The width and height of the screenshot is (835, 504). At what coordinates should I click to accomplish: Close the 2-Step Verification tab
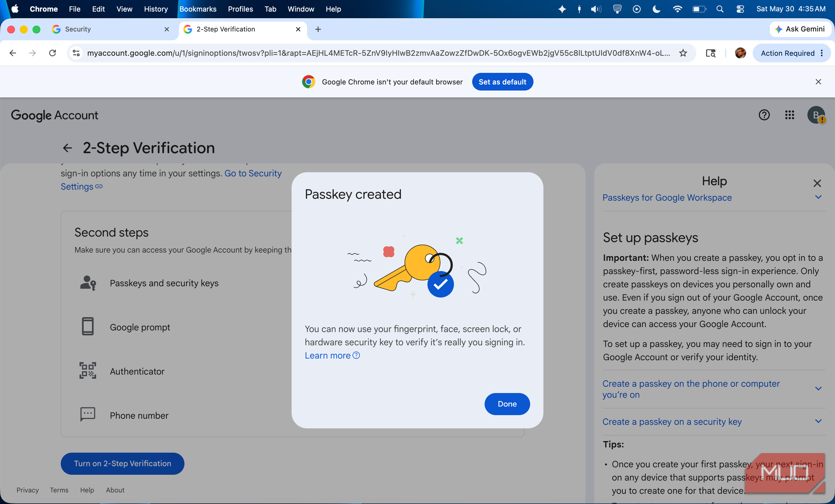(298, 30)
